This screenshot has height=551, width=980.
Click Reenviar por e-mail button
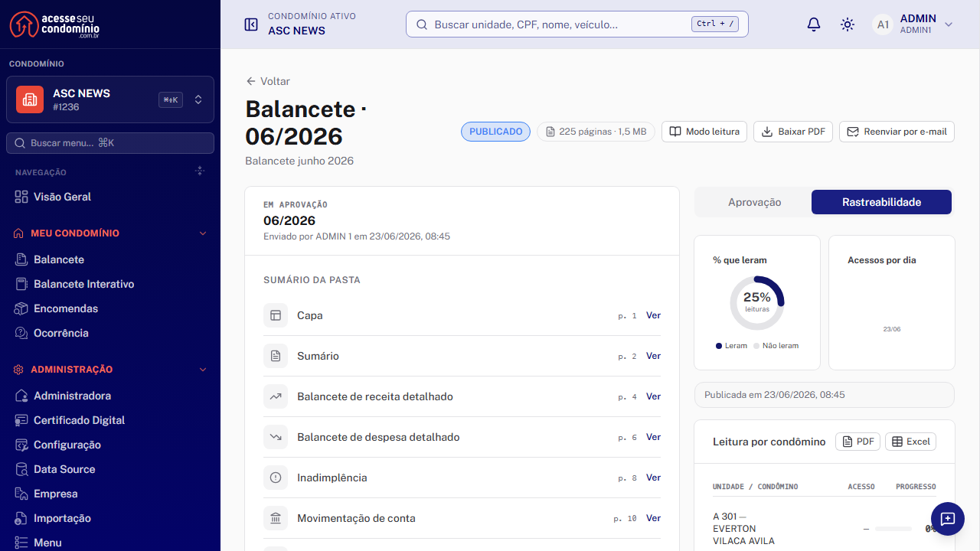coord(897,132)
